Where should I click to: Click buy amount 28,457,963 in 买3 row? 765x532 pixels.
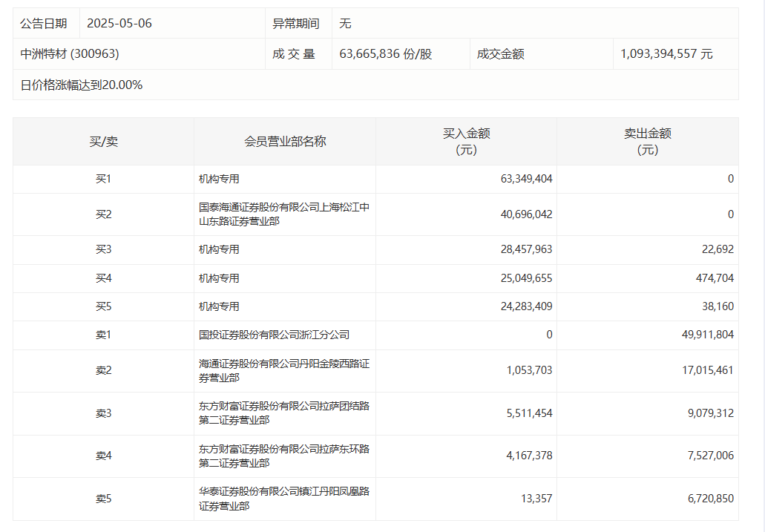(x=526, y=249)
